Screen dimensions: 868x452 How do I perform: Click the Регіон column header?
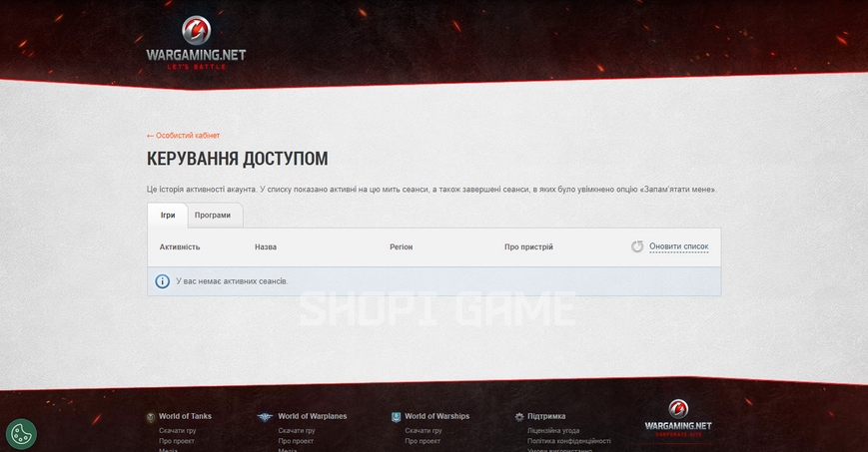401,247
